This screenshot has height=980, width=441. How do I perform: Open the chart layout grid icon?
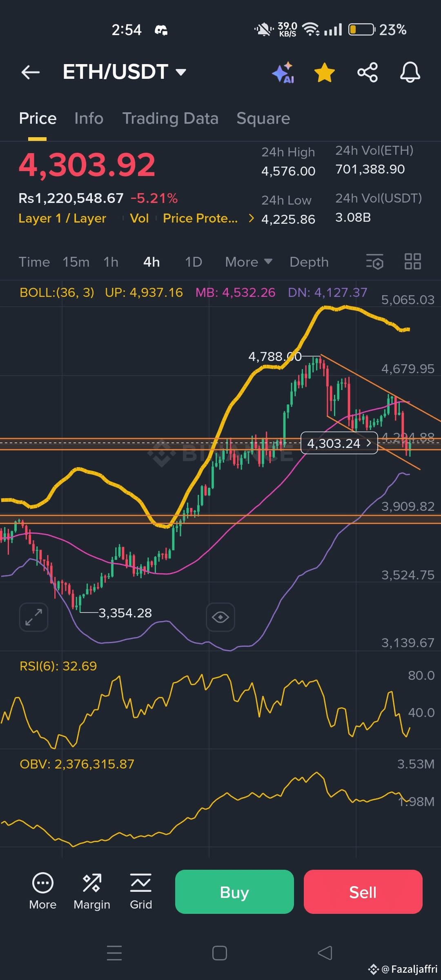click(412, 262)
